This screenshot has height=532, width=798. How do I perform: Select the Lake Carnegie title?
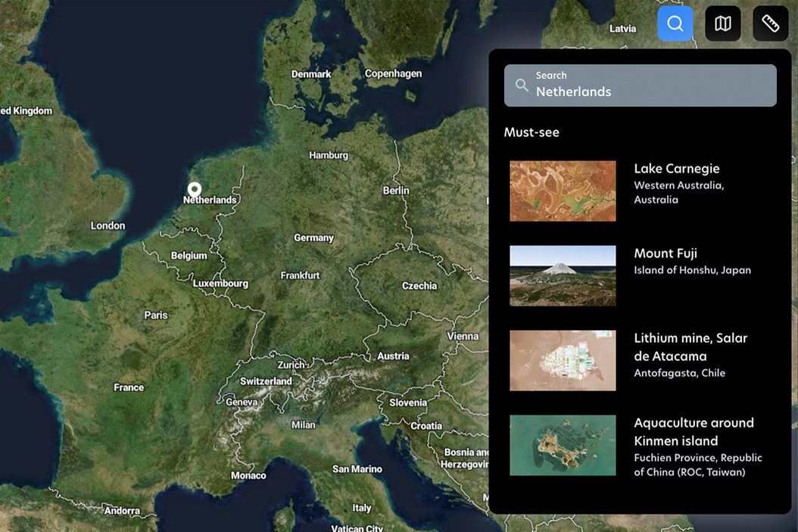[x=676, y=168]
